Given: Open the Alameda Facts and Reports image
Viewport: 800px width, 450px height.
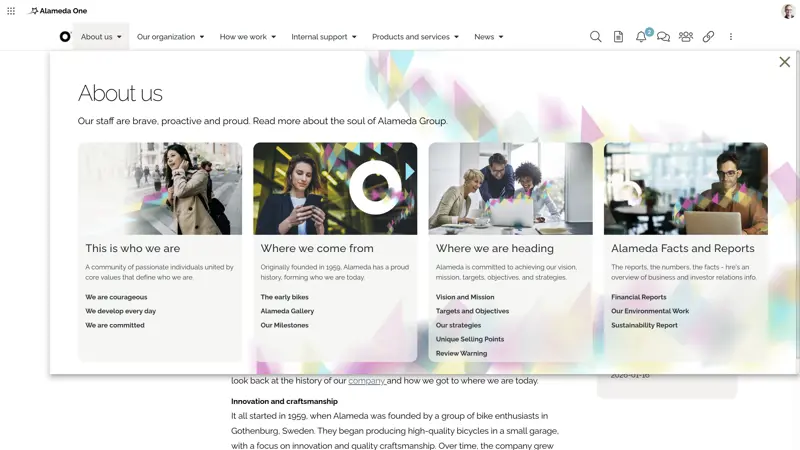Looking at the screenshot, I should click(x=686, y=189).
